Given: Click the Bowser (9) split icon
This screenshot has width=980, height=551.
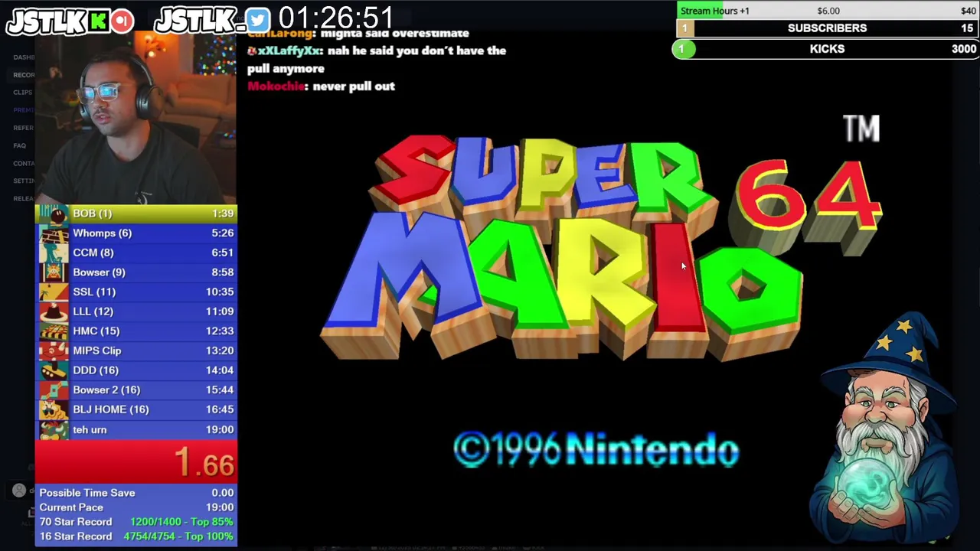Looking at the screenshot, I should click(x=54, y=272).
